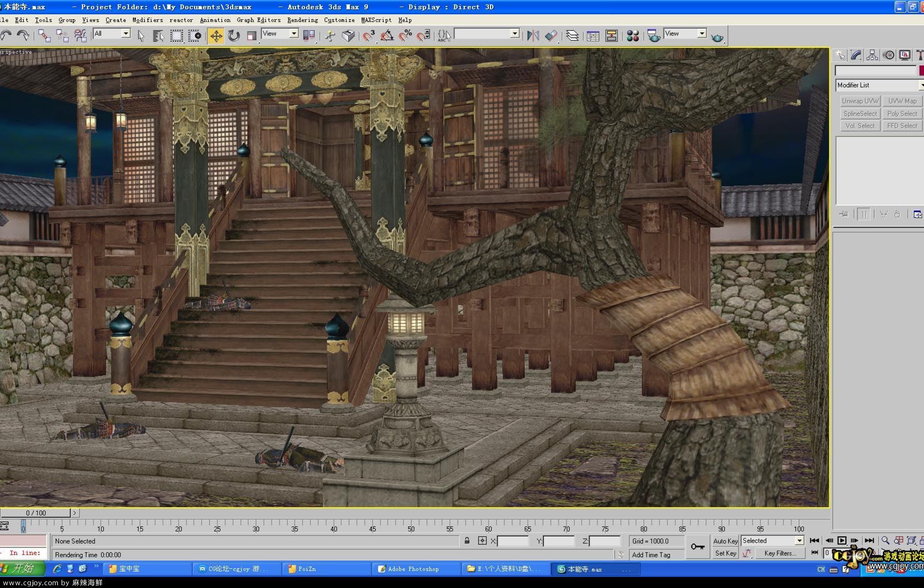Activate the Select and Scale tool

[252, 36]
